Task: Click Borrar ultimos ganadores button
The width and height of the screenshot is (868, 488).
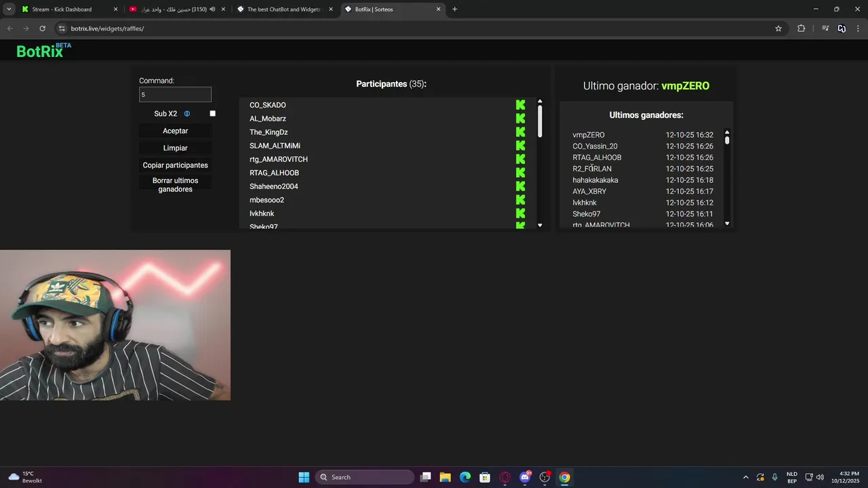Action: click(175, 185)
